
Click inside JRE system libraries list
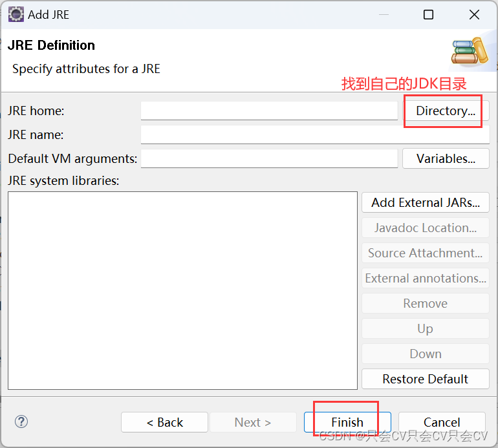click(182, 290)
